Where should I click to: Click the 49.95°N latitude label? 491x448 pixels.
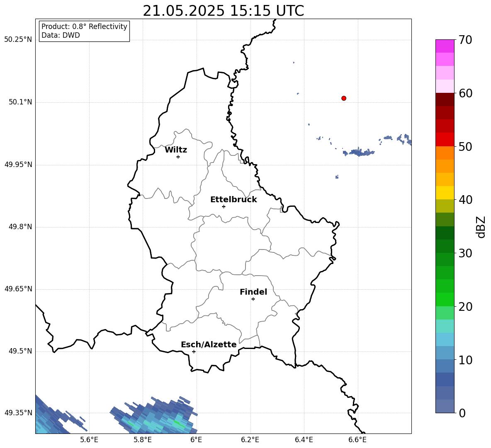pos(18,164)
